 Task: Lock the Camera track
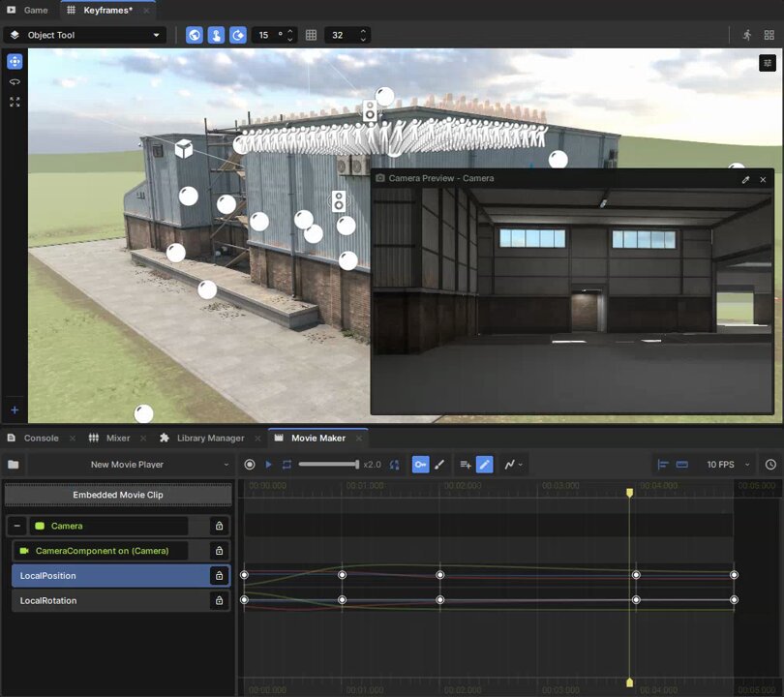(219, 526)
